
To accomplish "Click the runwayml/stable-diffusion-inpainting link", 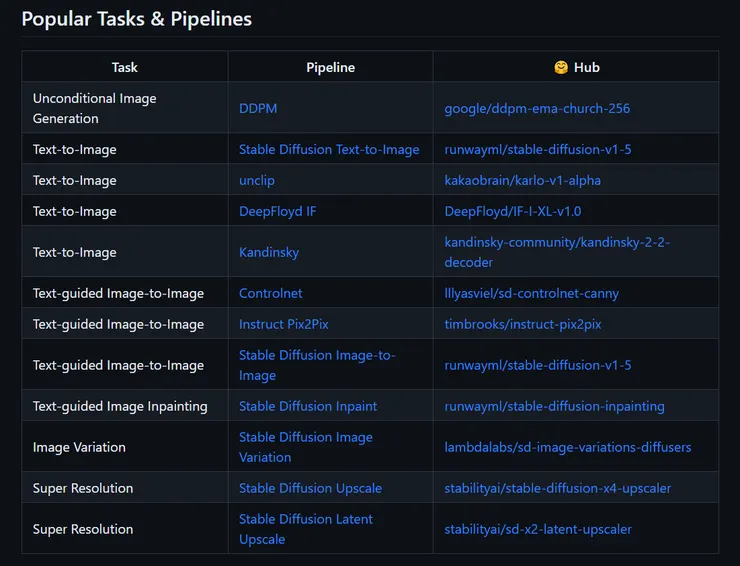I will 554,406.
